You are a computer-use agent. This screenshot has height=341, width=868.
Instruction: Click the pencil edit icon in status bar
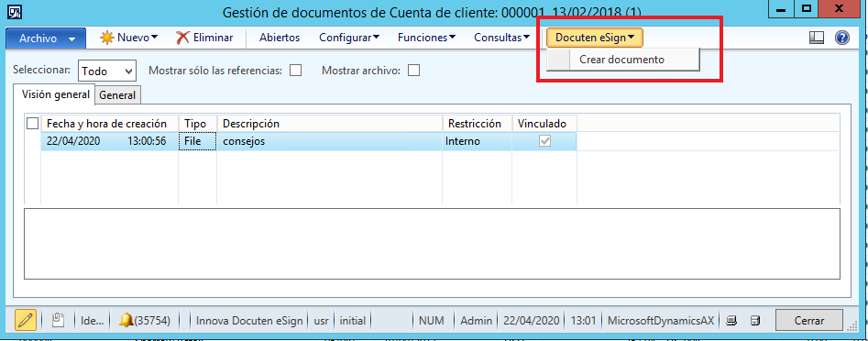point(26,320)
